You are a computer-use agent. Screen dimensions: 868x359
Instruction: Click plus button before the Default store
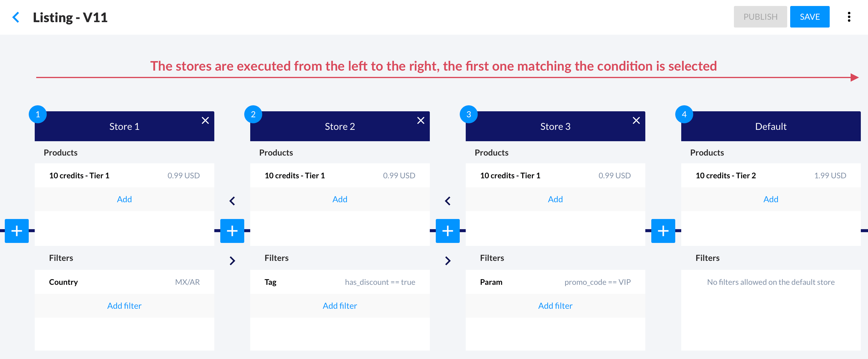[663, 231]
